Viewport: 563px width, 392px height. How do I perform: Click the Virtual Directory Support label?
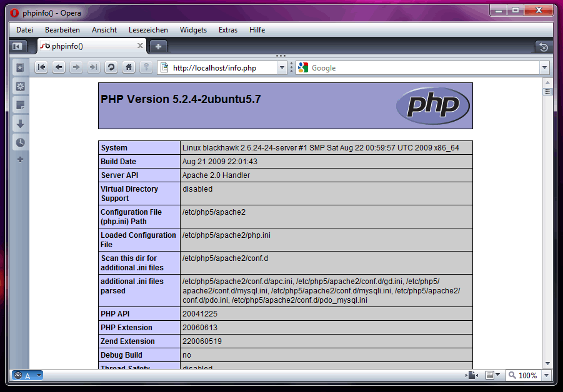(x=129, y=194)
